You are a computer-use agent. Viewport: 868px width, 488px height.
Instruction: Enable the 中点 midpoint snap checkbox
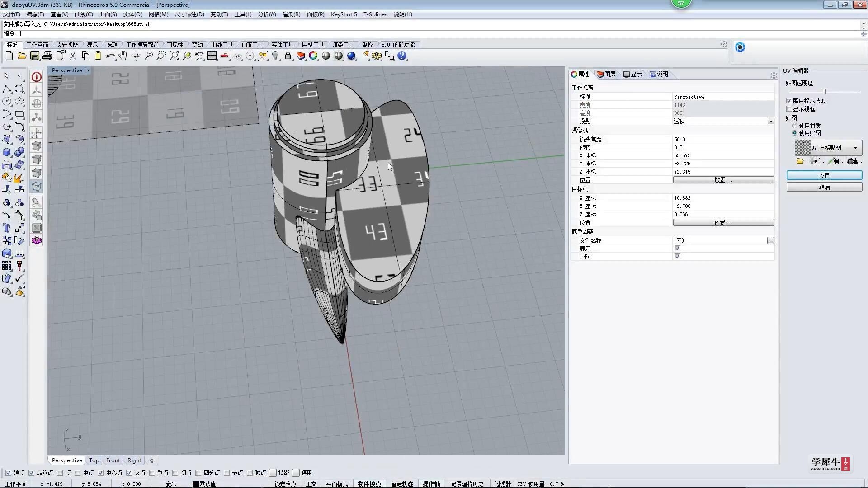point(77,473)
